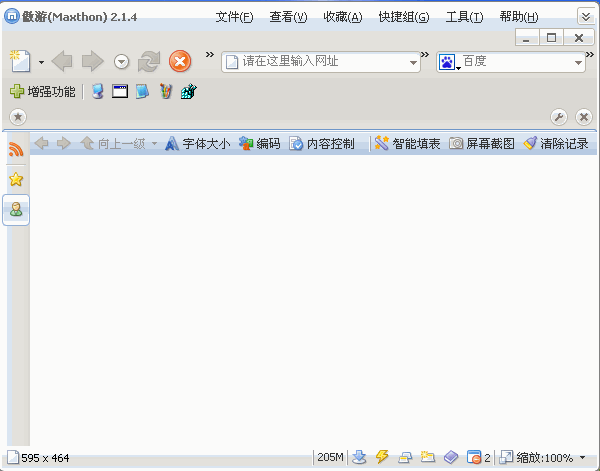Open the RSS feed sidebar icon
Screen dimensions: 600x471
click(x=16, y=149)
